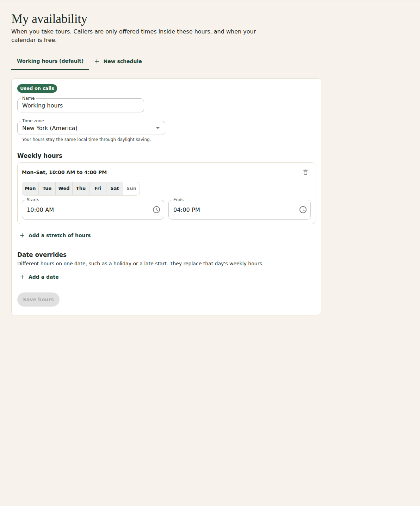The width and height of the screenshot is (420, 506).
Task: Click the My availability title
Action: [x=49, y=19]
